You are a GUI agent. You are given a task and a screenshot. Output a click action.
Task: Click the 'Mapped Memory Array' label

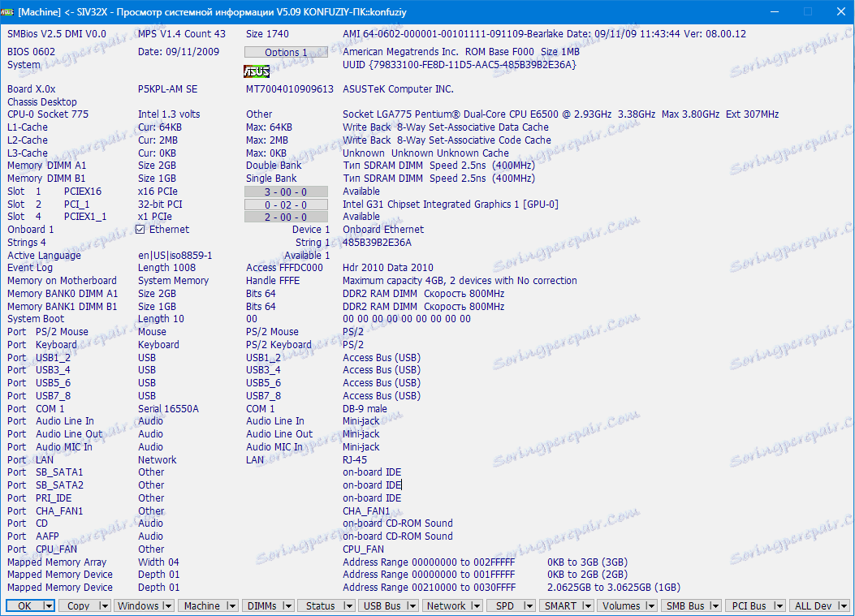57,562
